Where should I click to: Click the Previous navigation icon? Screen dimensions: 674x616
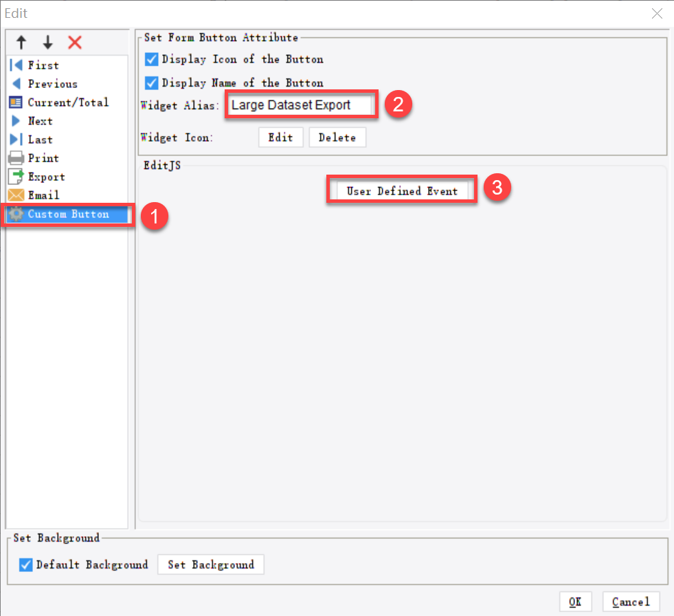pyautogui.click(x=16, y=83)
